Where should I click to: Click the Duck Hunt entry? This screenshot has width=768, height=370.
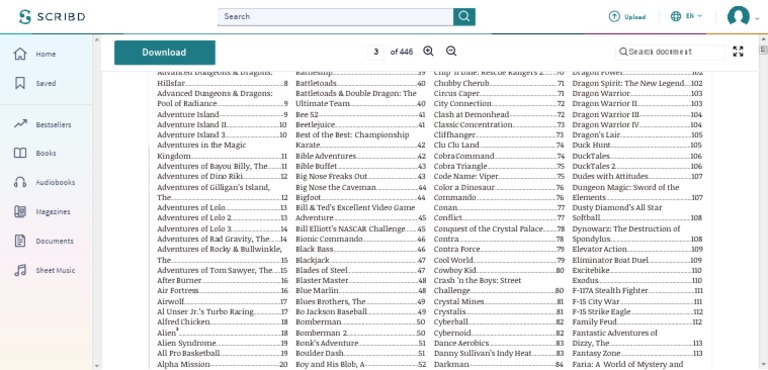(x=637, y=145)
